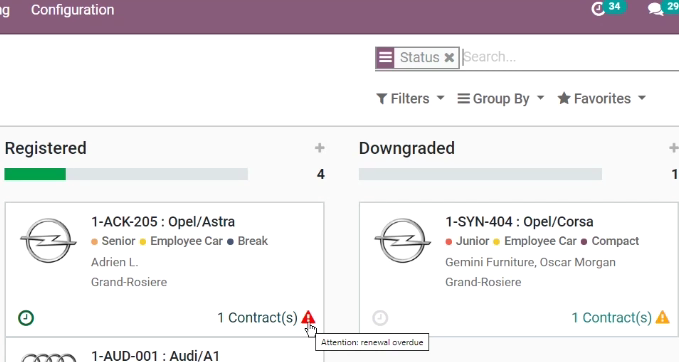Click the orange warning triangle on Opel/Corsa card
Screen dimensions: 679x362
click(x=663, y=317)
